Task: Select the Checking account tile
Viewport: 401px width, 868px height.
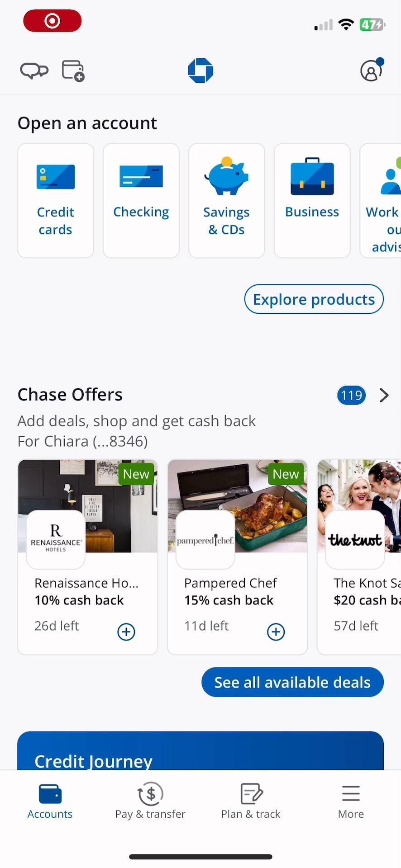Action: click(x=141, y=201)
